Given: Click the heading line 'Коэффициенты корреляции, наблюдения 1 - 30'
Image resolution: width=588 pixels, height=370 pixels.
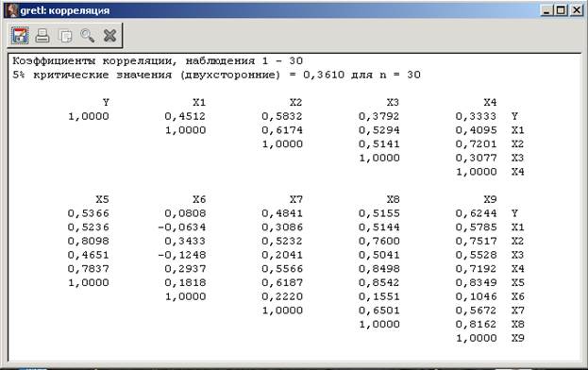Looking at the screenshot, I should tap(158, 60).
